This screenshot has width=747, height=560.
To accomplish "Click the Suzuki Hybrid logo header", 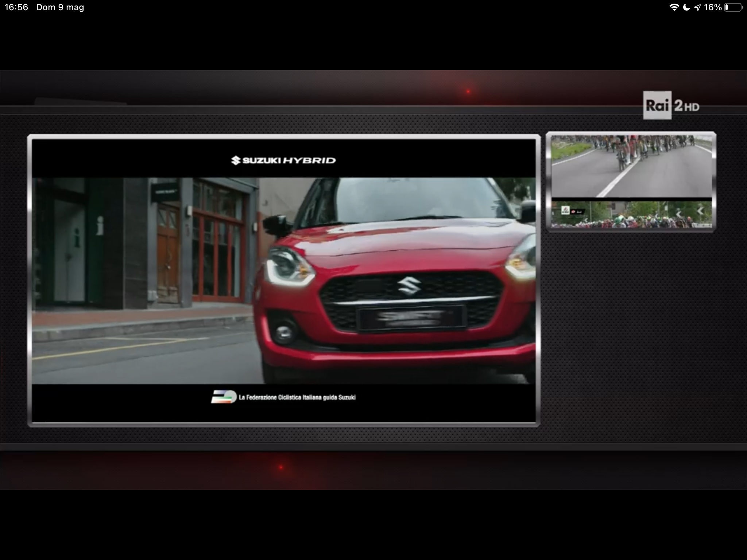I will (283, 160).
